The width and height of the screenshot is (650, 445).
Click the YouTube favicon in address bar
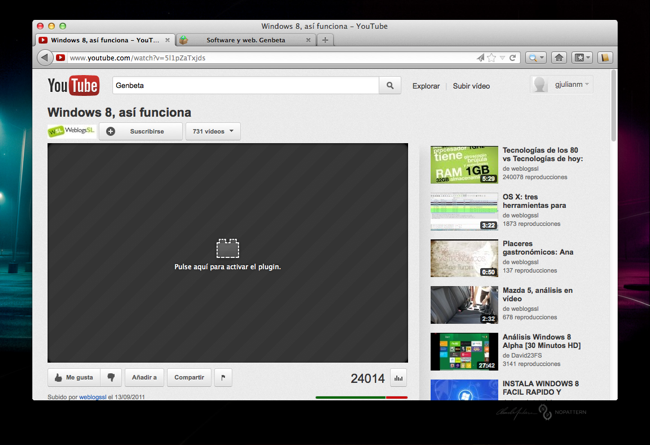(x=61, y=58)
